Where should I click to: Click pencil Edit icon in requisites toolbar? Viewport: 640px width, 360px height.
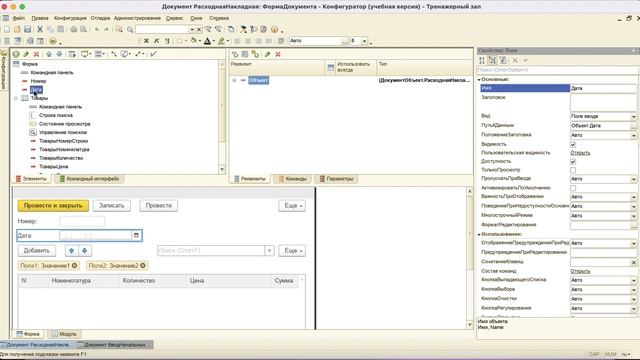267,54
